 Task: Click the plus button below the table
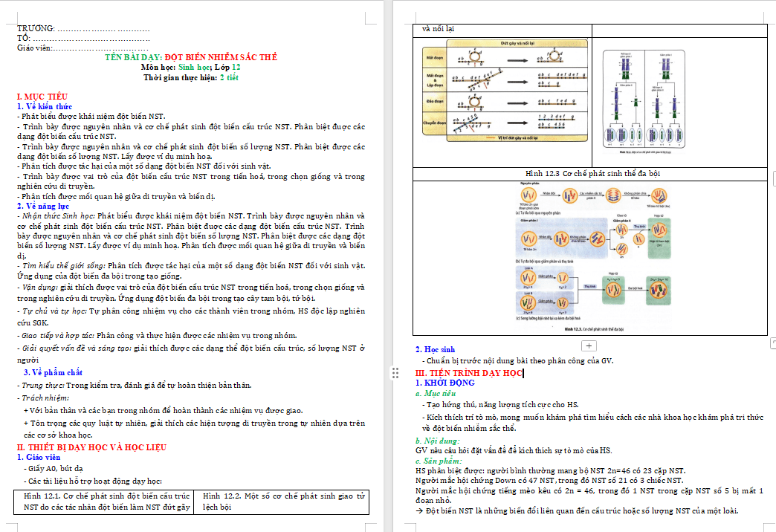pyautogui.click(x=589, y=346)
